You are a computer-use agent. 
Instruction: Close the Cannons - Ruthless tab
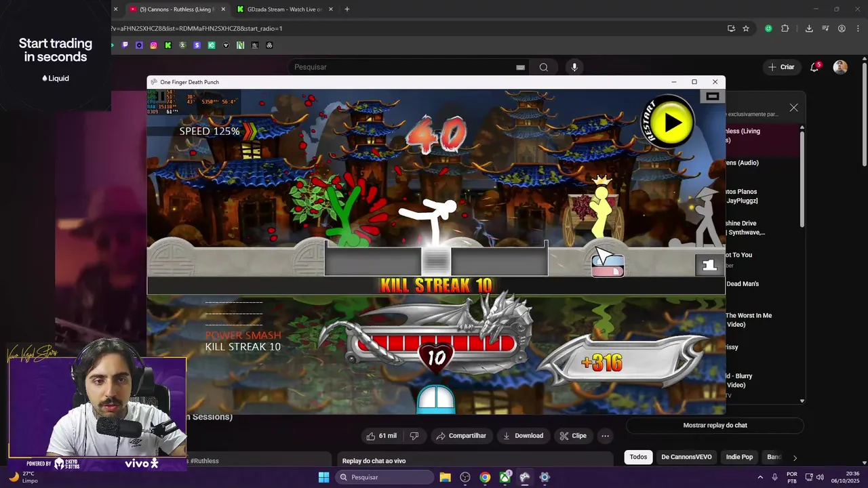pos(224,9)
